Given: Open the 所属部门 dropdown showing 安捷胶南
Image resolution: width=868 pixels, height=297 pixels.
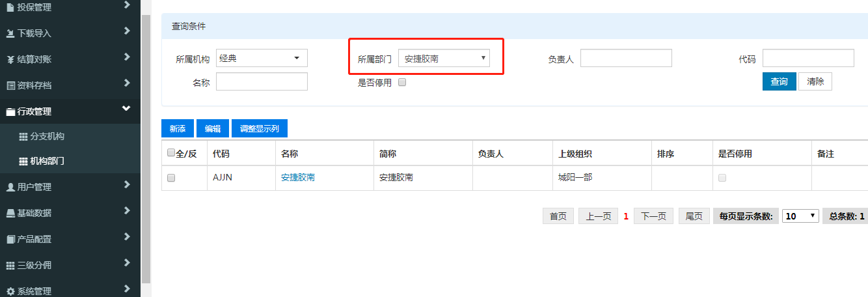Looking at the screenshot, I should coord(444,59).
